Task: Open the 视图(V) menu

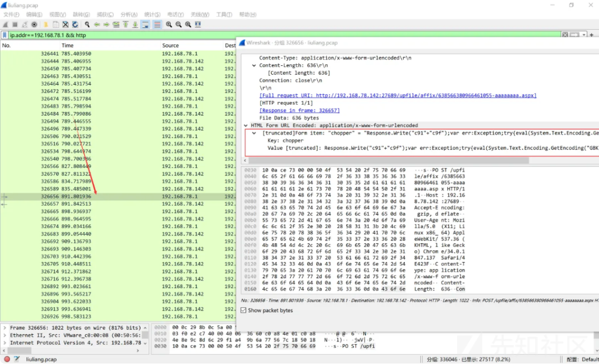Action: (x=57, y=14)
